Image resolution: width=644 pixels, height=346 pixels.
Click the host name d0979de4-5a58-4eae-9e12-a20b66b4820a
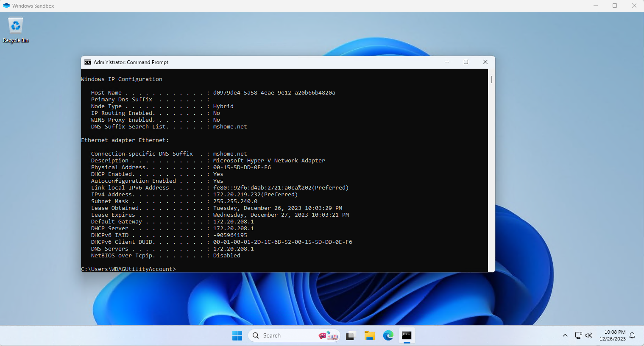tap(274, 93)
